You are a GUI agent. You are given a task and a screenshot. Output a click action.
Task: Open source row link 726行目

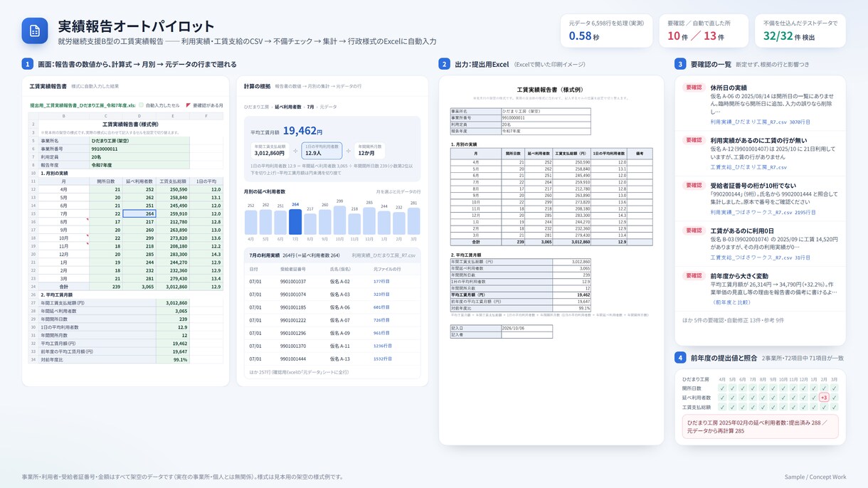[381, 320]
